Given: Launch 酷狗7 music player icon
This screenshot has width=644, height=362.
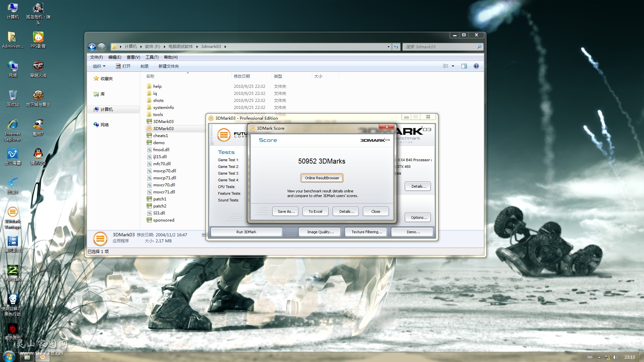Looking at the screenshot, I should coord(38,127).
